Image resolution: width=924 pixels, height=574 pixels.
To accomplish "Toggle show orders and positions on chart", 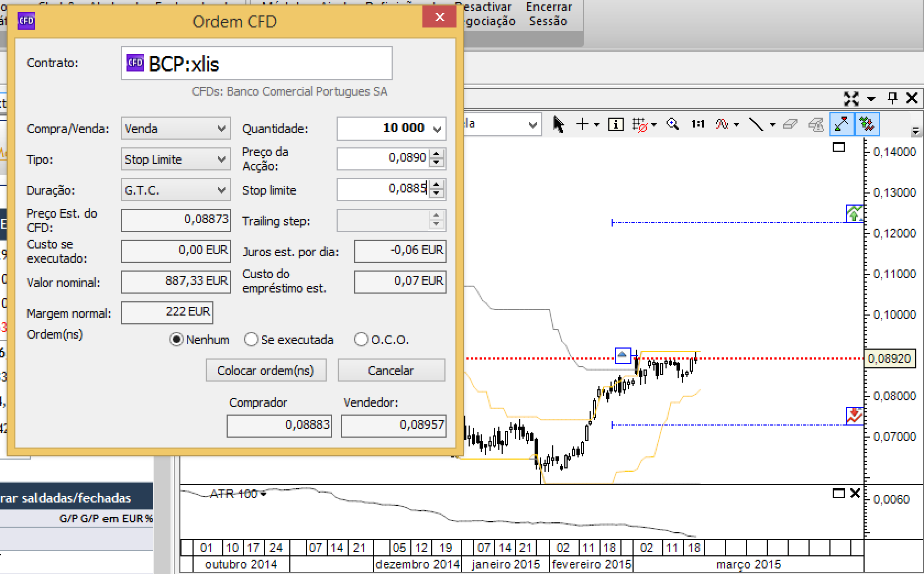I will (867, 124).
